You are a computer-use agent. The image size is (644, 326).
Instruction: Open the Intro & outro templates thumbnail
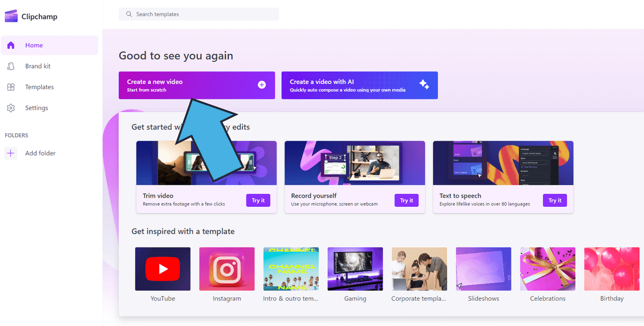pyautogui.click(x=291, y=269)
